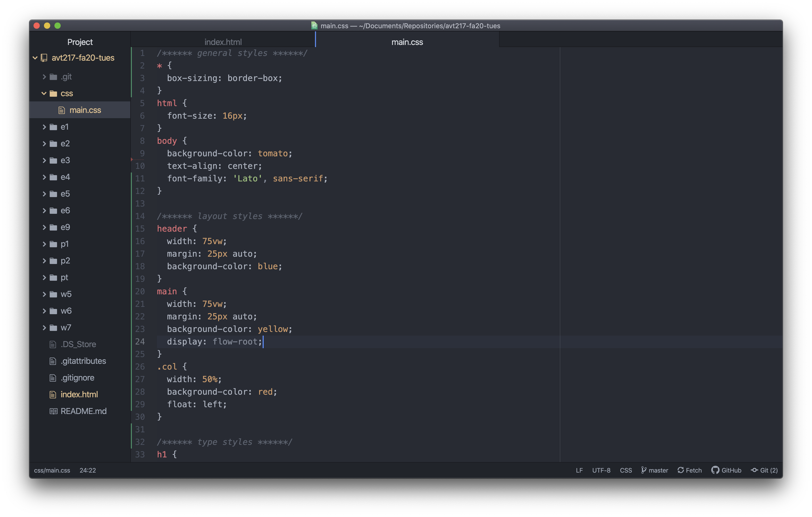812x517 pixels.
Task: Click the .DS_Store file icon
Action: click(53, 344)
